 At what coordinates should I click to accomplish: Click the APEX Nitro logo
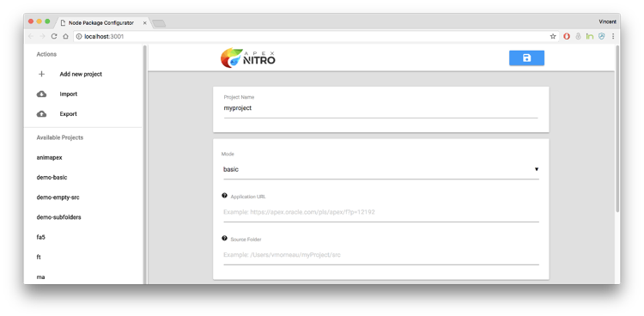(x=248, y=58)
